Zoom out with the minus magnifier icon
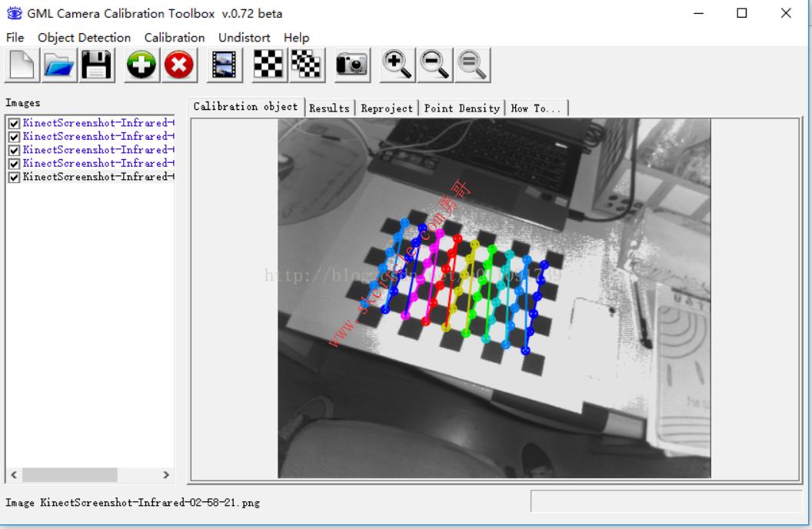Image resolution: width=812 pixels, height=529 pixels. (x=435, y=65)
